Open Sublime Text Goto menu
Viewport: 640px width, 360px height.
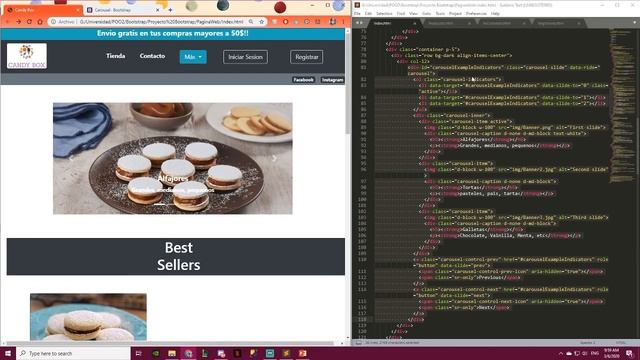(427, 13)
